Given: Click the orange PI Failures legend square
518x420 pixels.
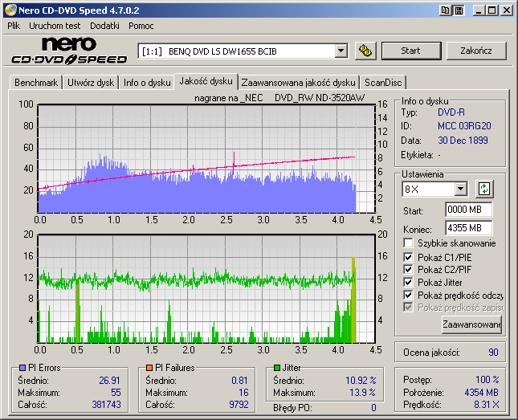Looking at the screenshot, I should [x=149, y=368].
